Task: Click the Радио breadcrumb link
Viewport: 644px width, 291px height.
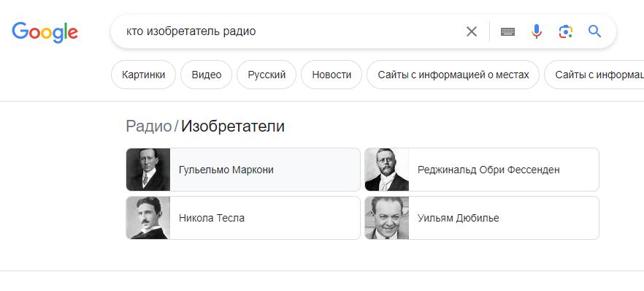Action: pos(149,126)
